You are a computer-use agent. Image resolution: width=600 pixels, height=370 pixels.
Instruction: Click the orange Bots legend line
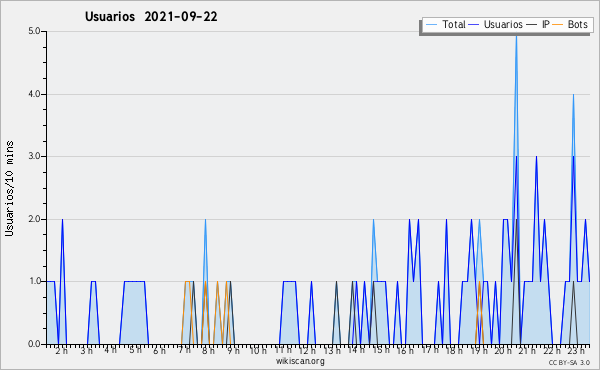tap(558, 25)
